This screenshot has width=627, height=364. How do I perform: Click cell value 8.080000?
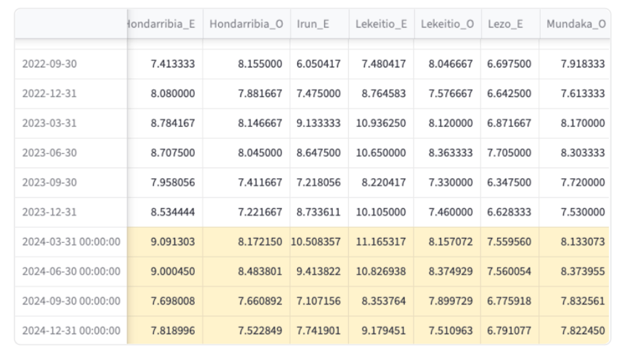pyautogui.click(x=173, y=94)
